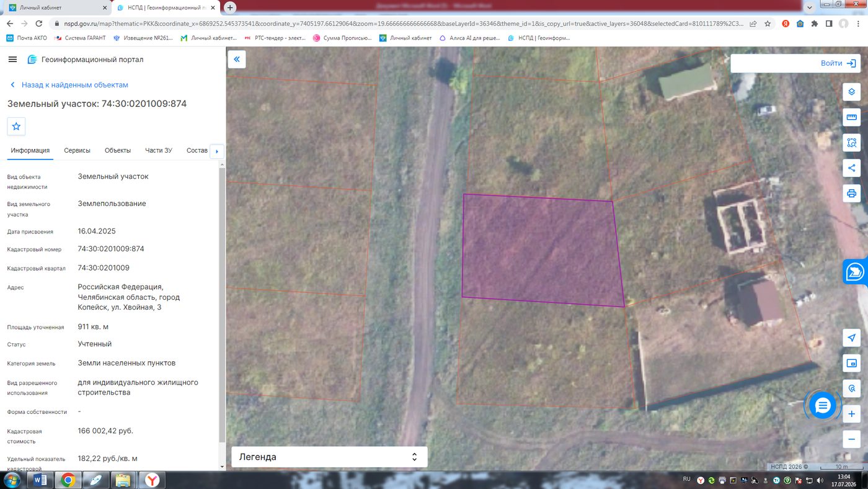
Task: Open the Сумма Прописью bookmark
Action: [x=342, y=38]
